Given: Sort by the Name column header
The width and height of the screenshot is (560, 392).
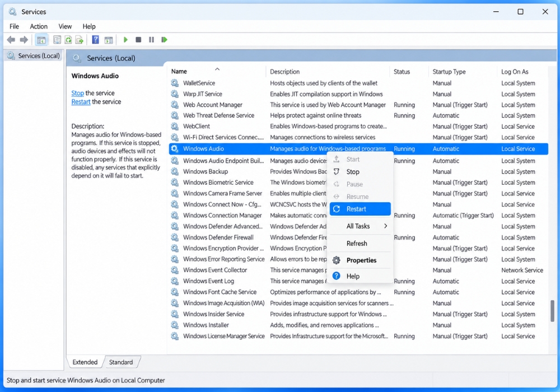Looking at the screenshot, I should point(217,72).
